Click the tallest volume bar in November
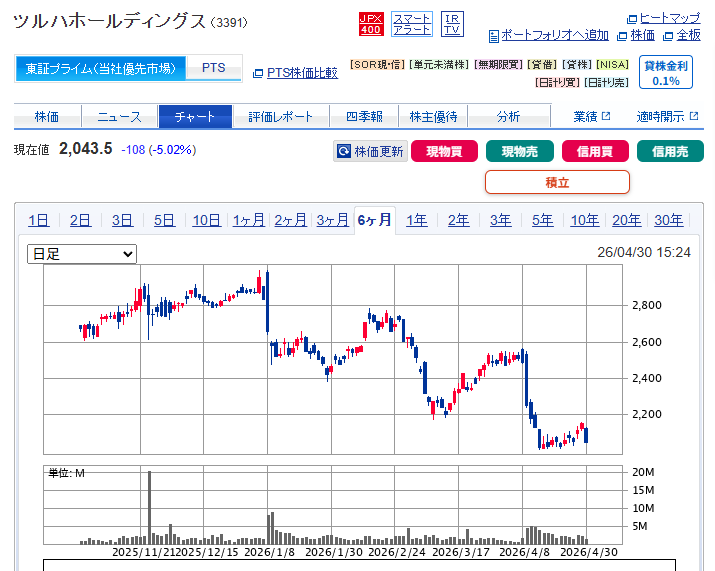 [150, 506]
